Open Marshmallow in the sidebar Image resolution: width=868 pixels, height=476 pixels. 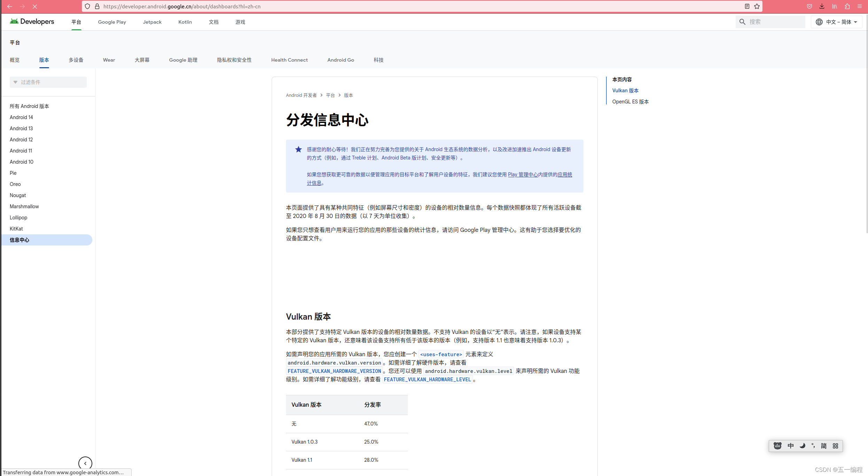point(24,206)
